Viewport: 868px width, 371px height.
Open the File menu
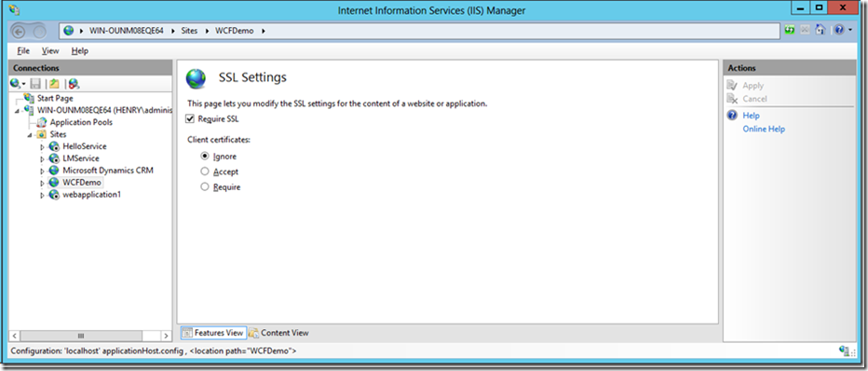pos(23,51)
